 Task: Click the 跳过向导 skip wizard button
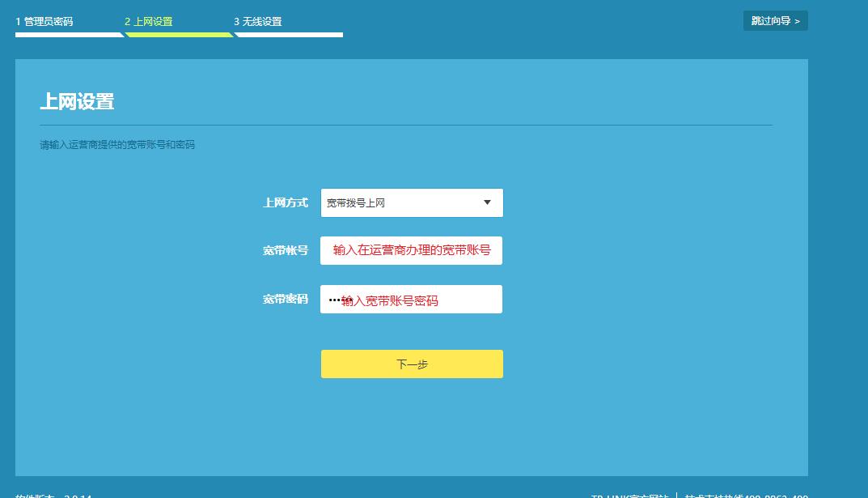coord(774,20)
